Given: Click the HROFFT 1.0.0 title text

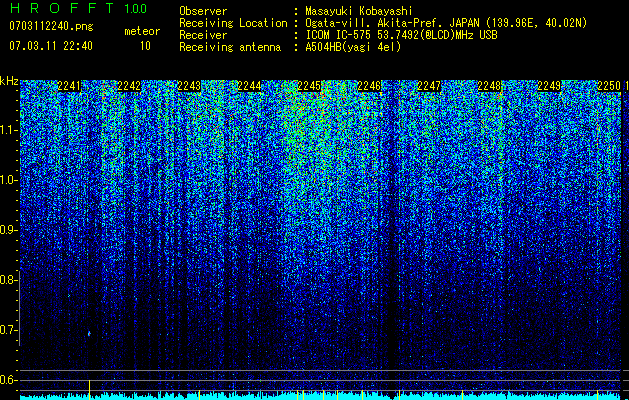Looking at the screenshot, I should (78, 8).
